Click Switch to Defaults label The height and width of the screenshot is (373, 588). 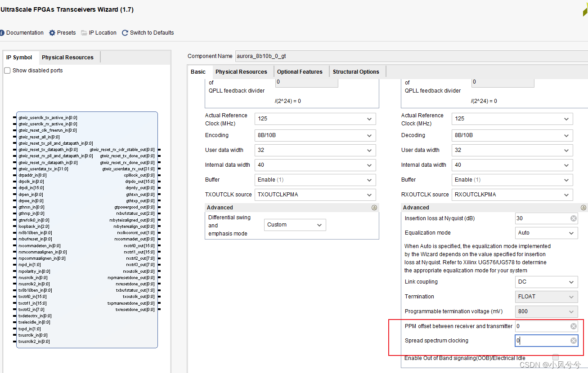[x=152, y=33]
